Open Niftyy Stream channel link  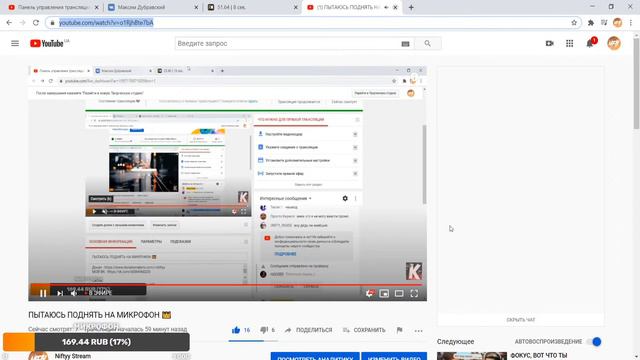(73, 356)
